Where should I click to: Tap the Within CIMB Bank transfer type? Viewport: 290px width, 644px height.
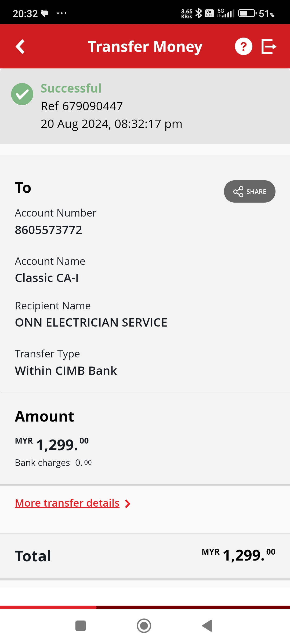coord(66,371)
